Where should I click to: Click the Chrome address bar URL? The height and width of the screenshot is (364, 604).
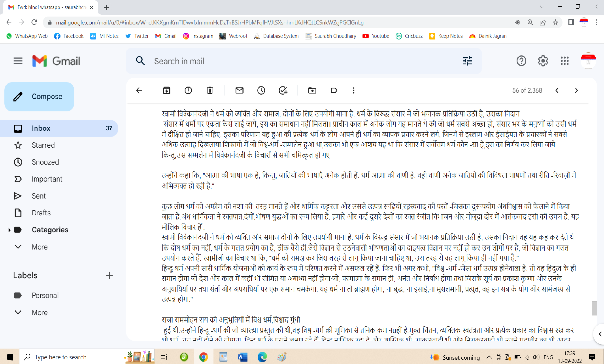(x=210, y=23)
